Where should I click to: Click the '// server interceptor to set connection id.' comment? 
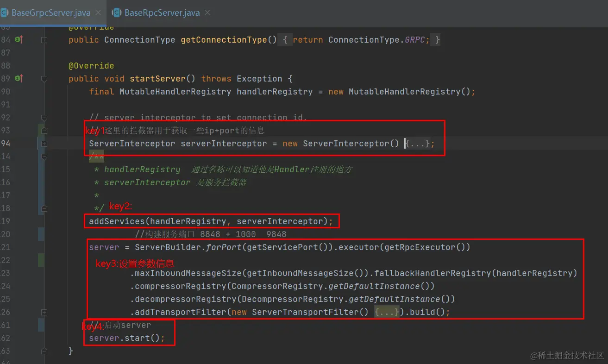click(x=198, y=118)
